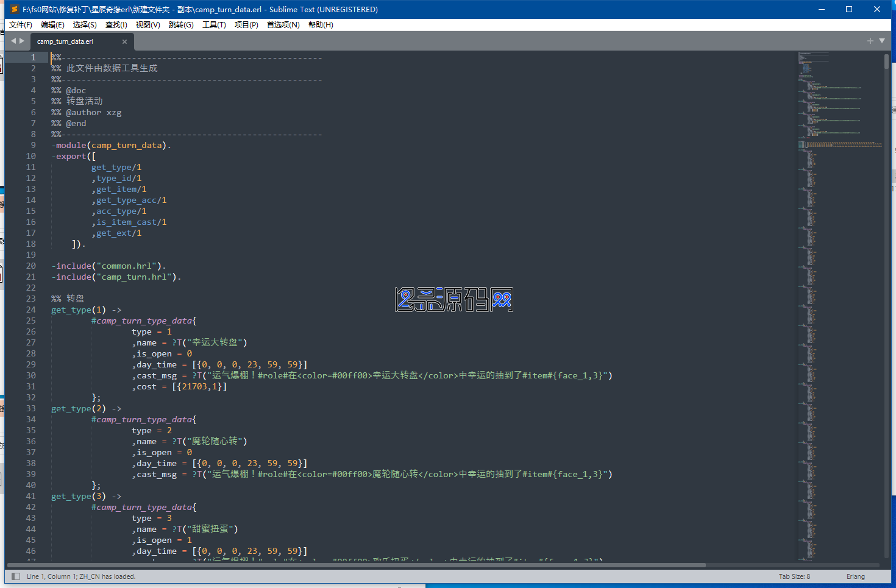Click %% 此文件由数据工具生成 comment
Viewport: 896px width, 588px height.
pos(104,68)
